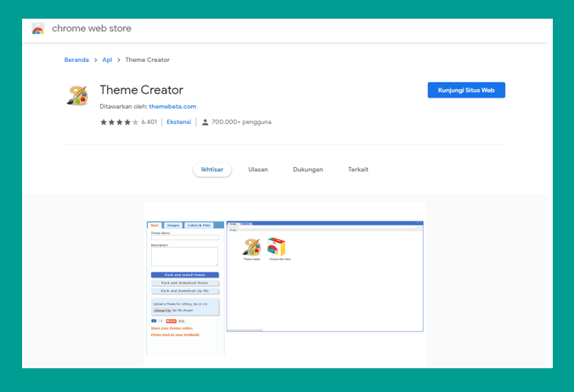Click the users person icon
Image resolution: width=574 pixels, height=392 pixels.
tap(205, 122)
